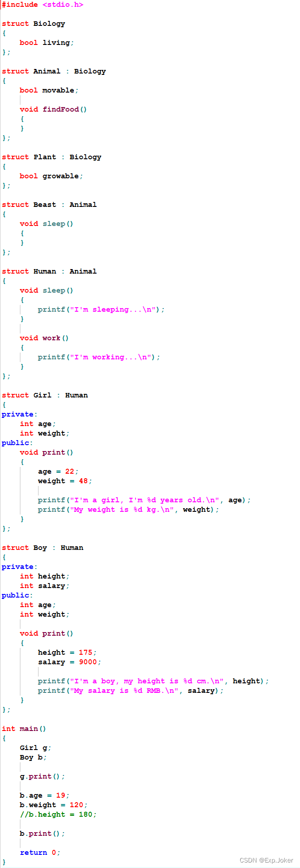Click the findFood function name
The width and height of the screenshot is (300, 868).
tap(60, 109)
